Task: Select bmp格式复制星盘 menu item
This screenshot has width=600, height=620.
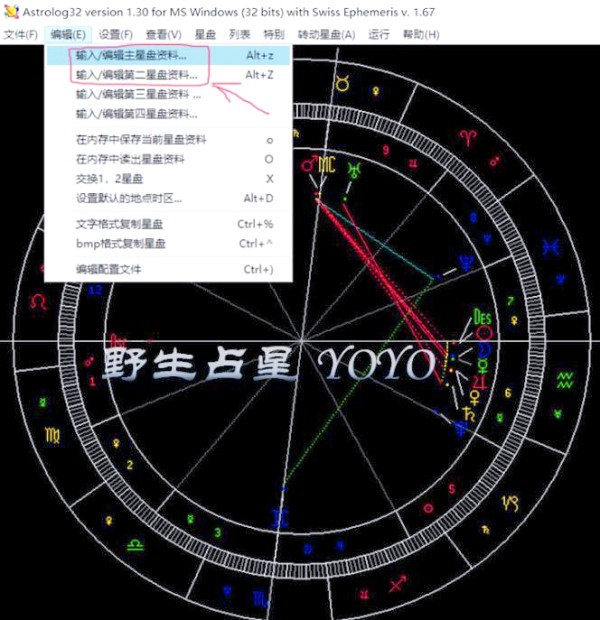Action: [168, 244]
